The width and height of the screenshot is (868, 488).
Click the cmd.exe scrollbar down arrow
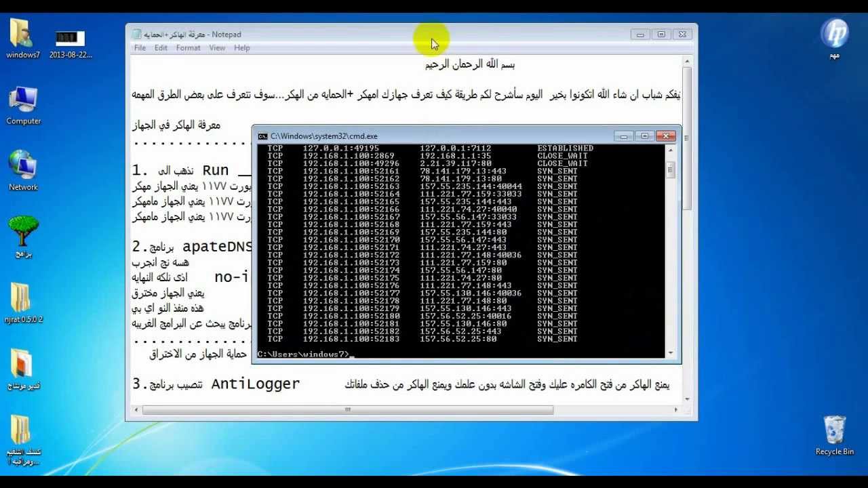click(x=671, y=352)
